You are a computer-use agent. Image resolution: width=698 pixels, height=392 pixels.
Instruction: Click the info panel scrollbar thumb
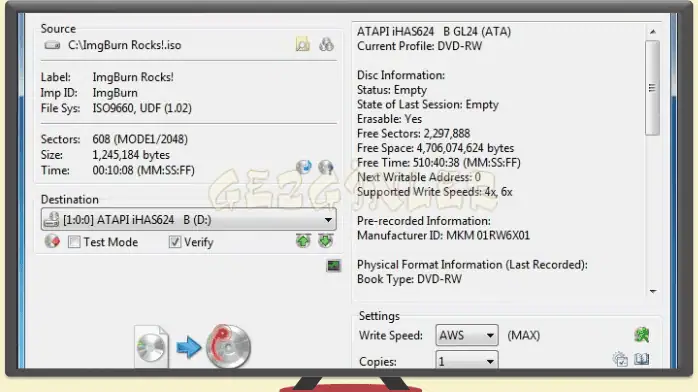tap(652, 88)
